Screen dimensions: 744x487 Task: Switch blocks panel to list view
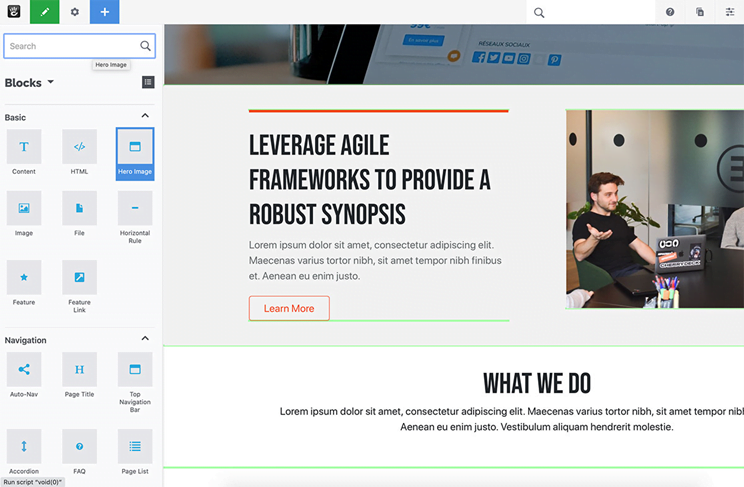click(148, 82)
